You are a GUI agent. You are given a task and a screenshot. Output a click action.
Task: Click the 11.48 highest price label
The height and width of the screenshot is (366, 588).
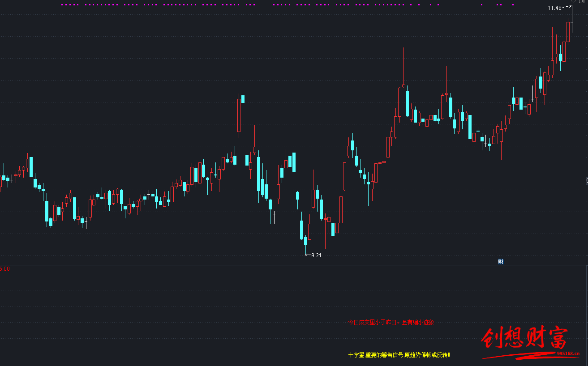point(554,8)
